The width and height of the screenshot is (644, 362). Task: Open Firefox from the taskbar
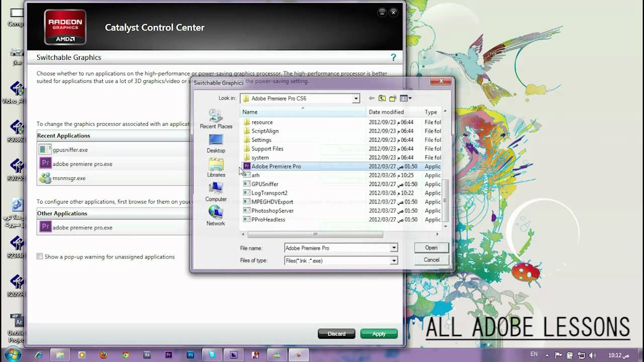104,354
